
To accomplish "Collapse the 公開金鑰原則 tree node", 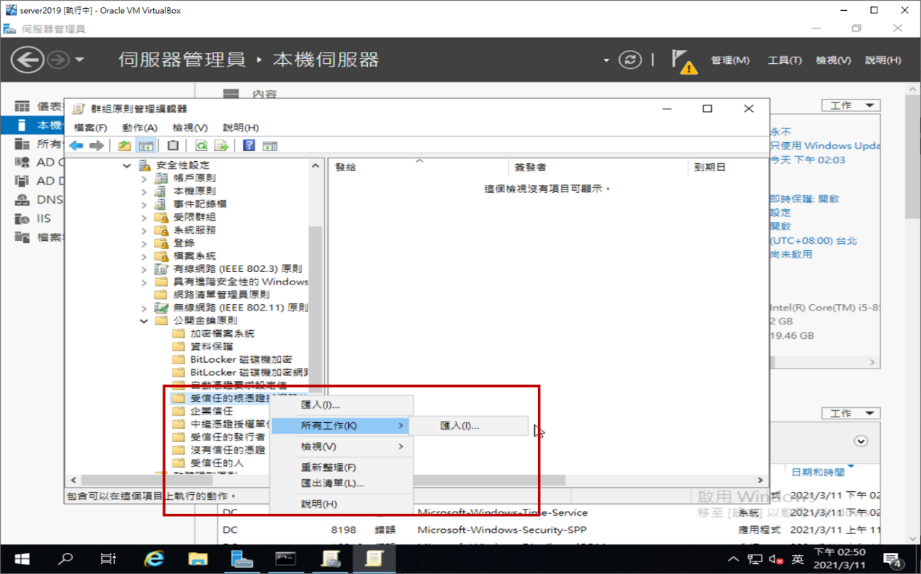I will [x=144, y=321].
